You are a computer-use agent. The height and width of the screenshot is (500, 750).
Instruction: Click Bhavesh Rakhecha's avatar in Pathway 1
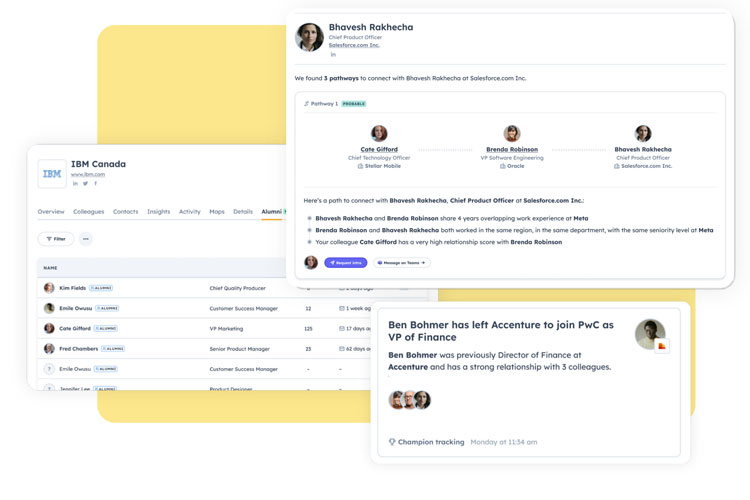click(x=643, y=133)
